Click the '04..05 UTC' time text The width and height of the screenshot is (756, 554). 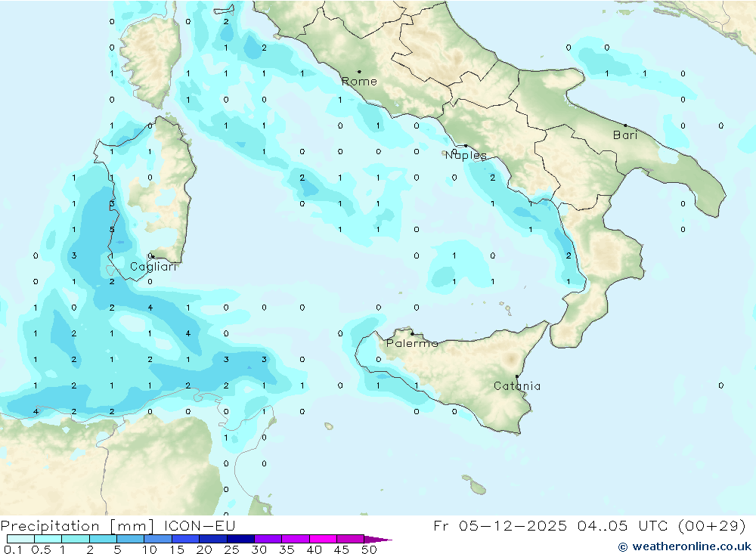coord(622,525)
